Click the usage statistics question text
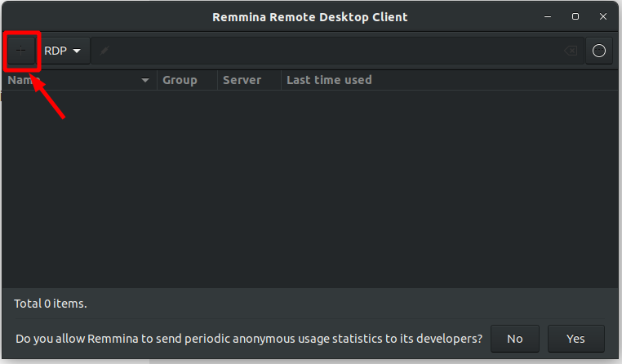The width and height of the screenshot is (622, 364). 249,338
